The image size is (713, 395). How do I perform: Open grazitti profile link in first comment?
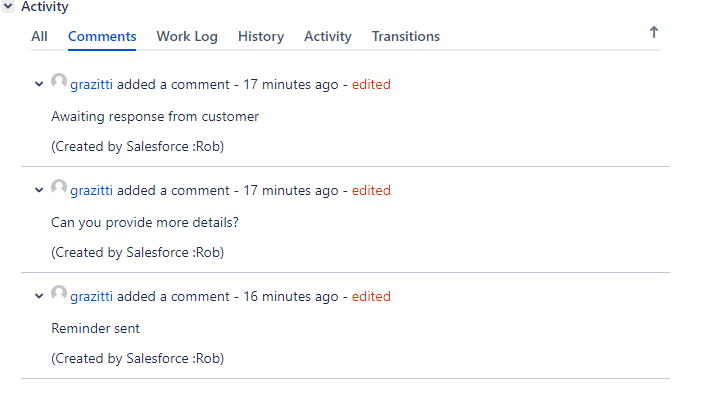tap(91, 85)
